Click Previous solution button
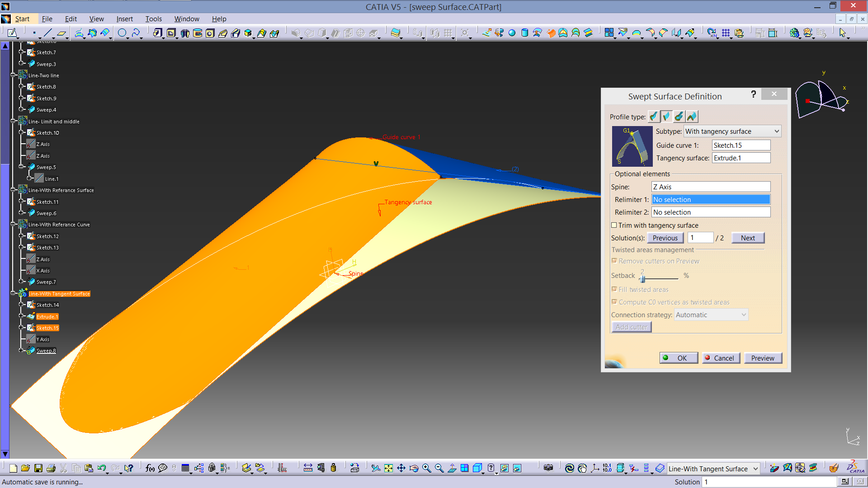This screenshot has height=488, width=868. pyautogui.click(x=665, y=238)
